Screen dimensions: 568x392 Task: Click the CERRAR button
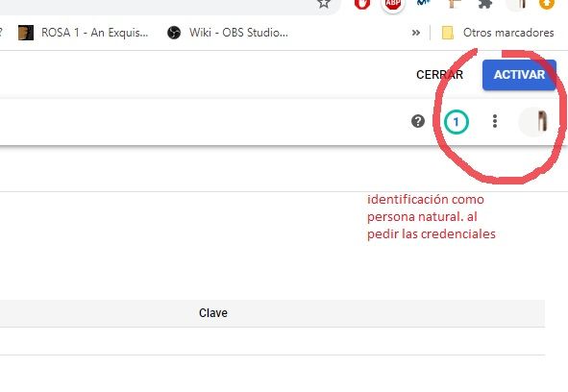[439, 75]
